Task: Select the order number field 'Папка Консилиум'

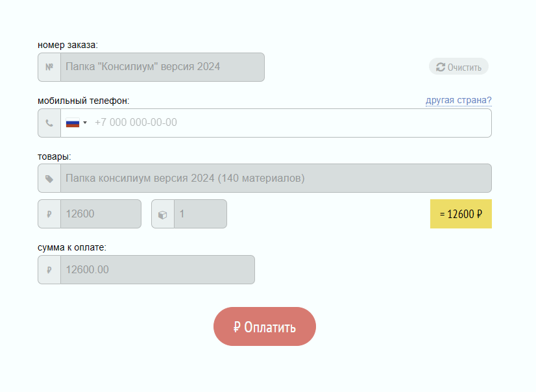Action: coord(162,67)
